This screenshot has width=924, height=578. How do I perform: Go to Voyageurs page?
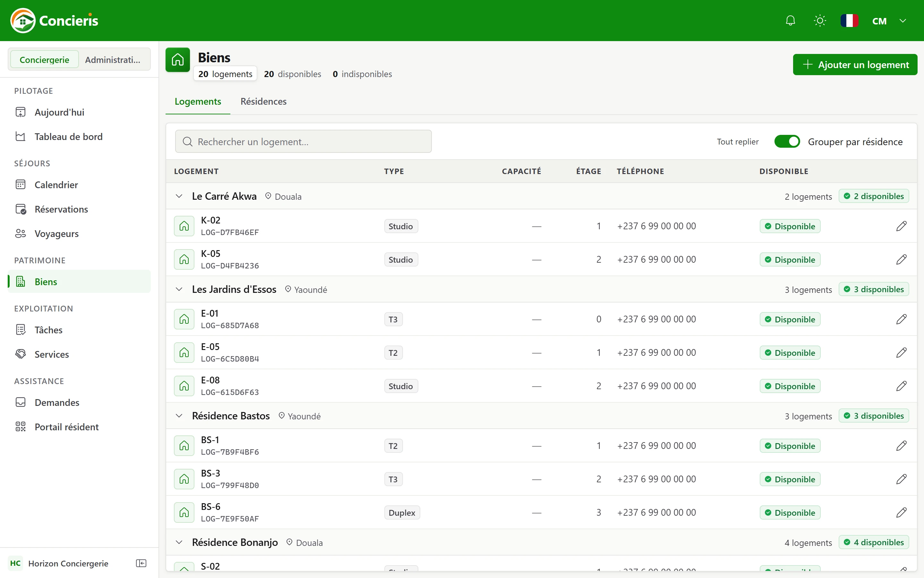[79, 233]
